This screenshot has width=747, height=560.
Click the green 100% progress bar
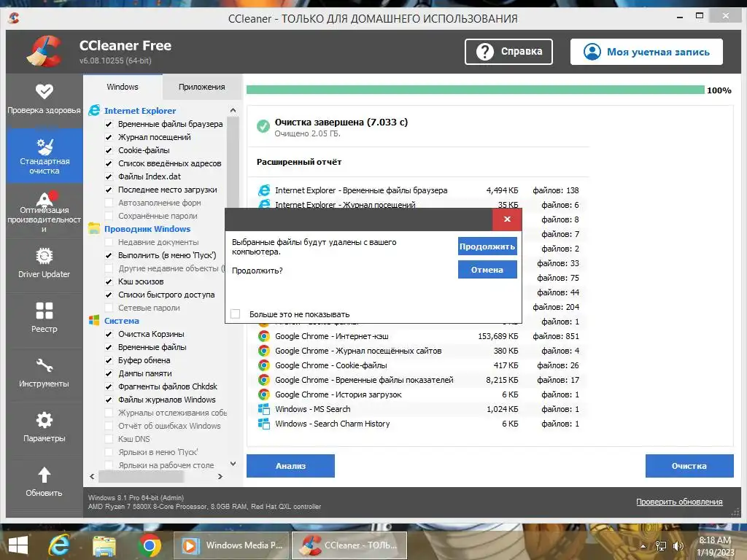tap(476, 90)
